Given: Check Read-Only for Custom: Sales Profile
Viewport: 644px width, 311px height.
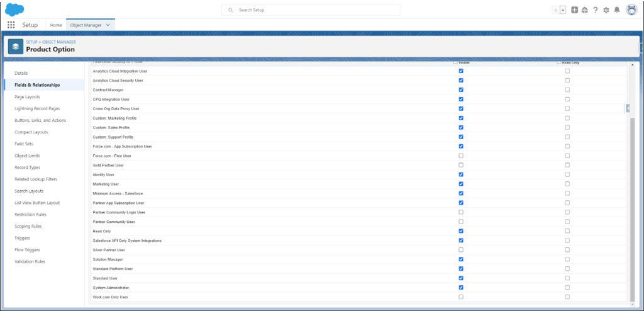Looking at the screenshot, I should (567, 127).
